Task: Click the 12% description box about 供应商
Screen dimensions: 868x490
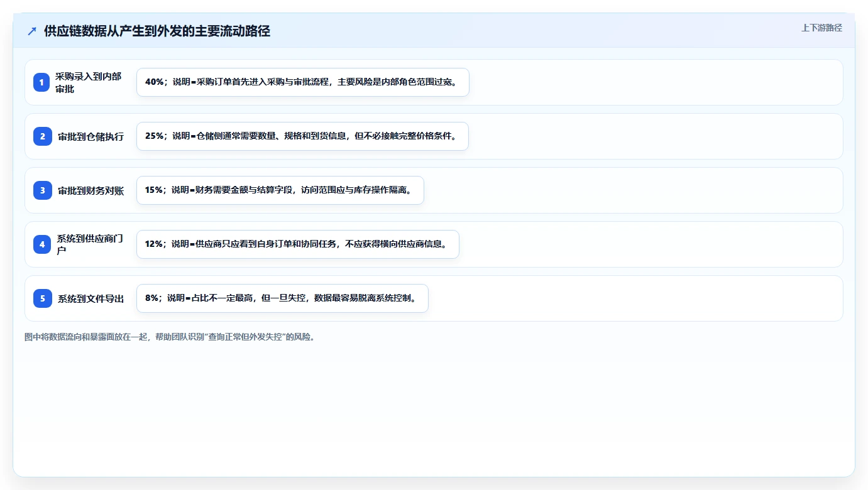Action: tap(298, 244)
